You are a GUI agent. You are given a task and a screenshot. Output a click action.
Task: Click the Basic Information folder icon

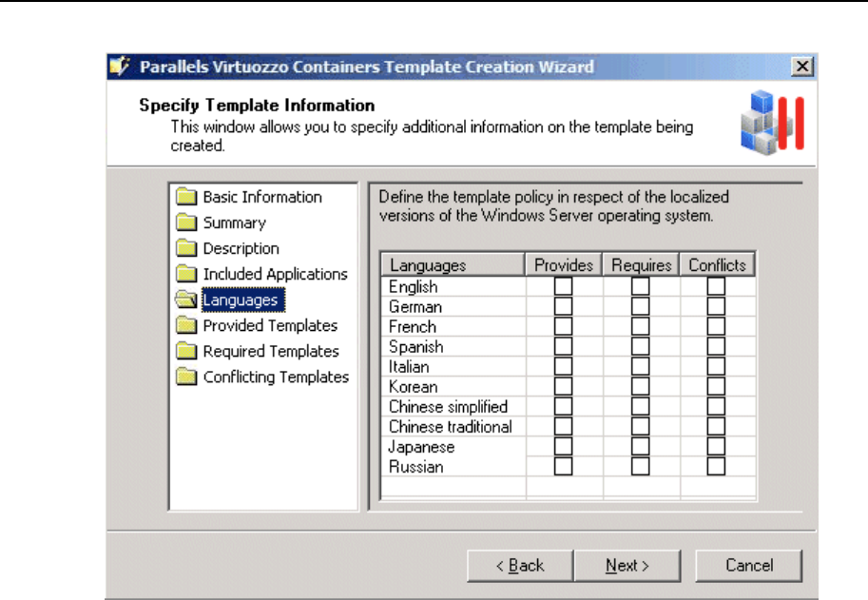(x=186, y=197)
